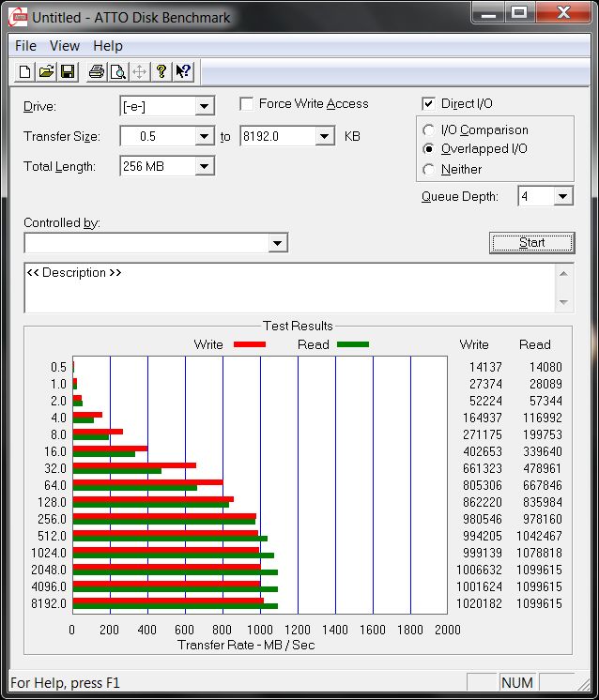Click Read value 667846 in the results

coord(543,485)
